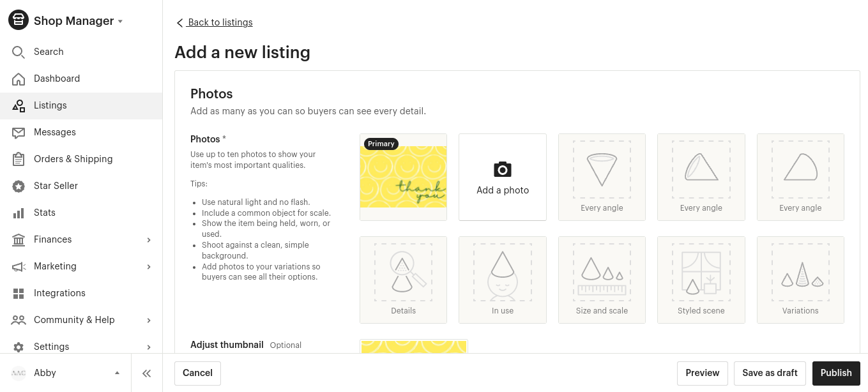Click the Search magnifier icon in sidebar

pos(19,52)
